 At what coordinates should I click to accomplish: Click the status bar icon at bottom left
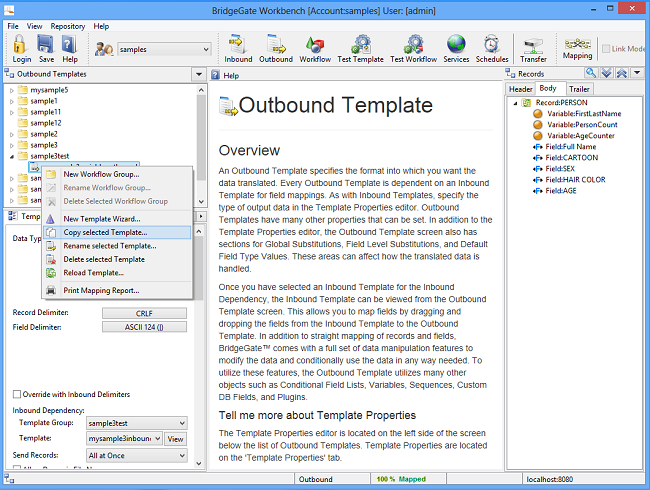(x=9, y=479)
